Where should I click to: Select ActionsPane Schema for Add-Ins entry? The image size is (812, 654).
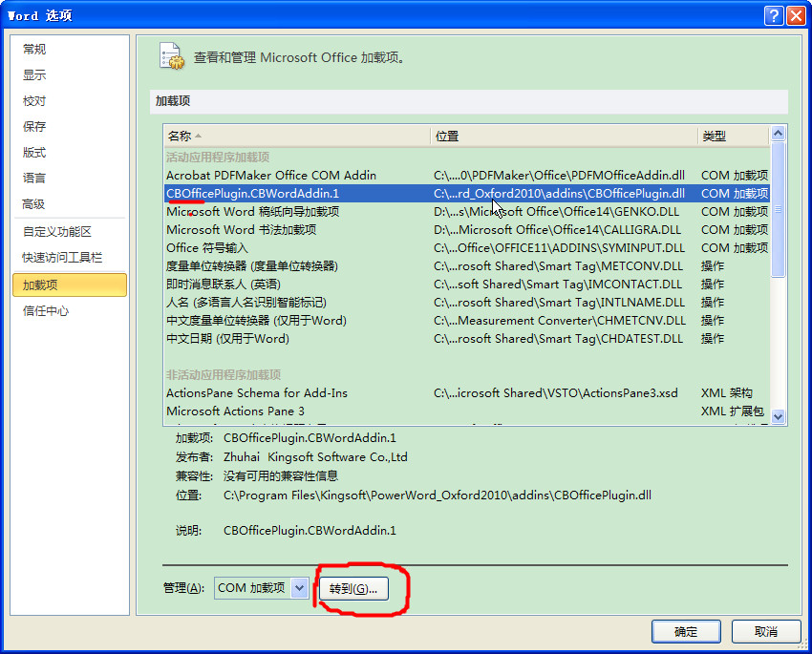tap(257, 393)
